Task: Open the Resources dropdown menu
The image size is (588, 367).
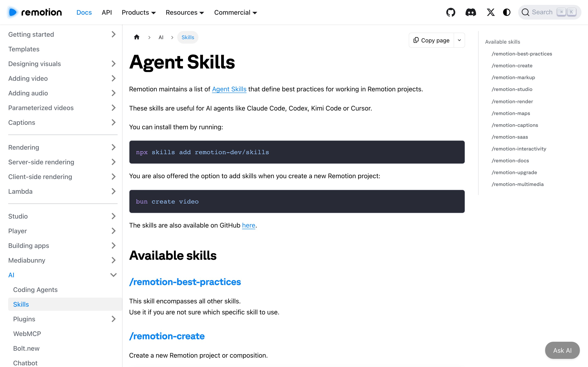Action: coord(185,12)
